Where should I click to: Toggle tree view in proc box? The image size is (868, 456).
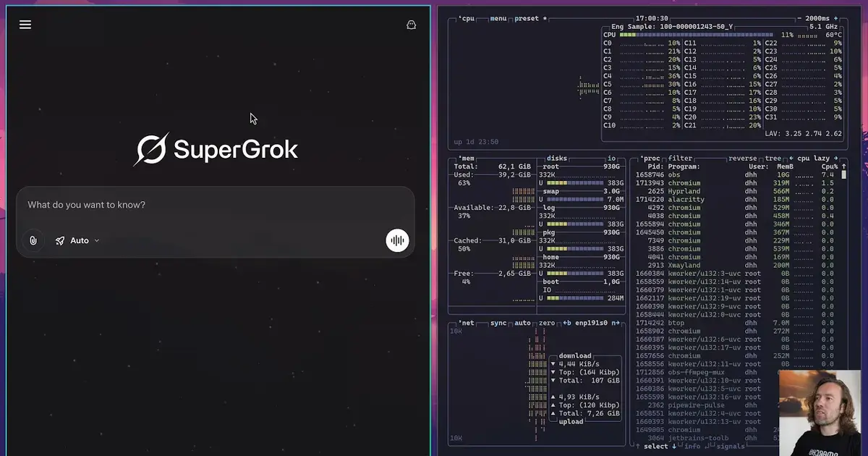tap(773, 158)
